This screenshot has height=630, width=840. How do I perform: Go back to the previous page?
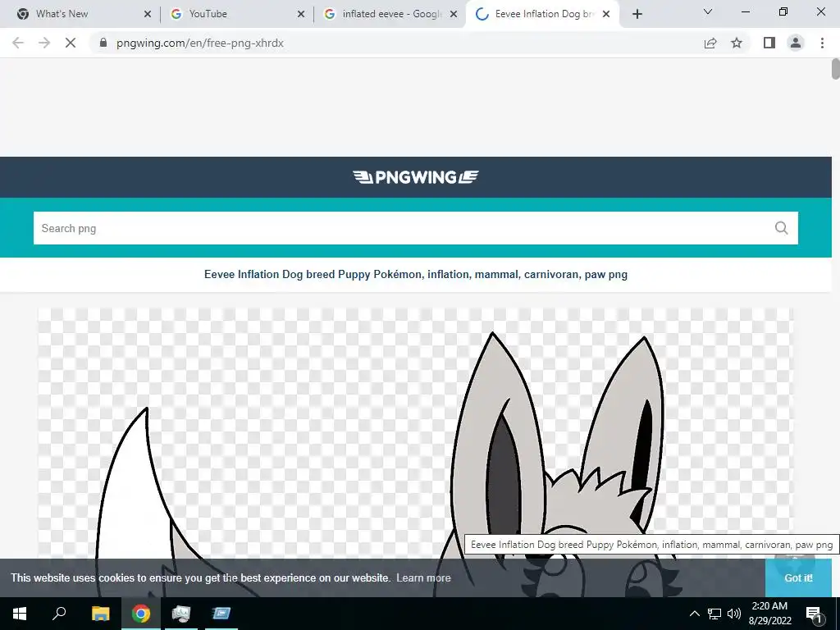[x=18, y=43]
